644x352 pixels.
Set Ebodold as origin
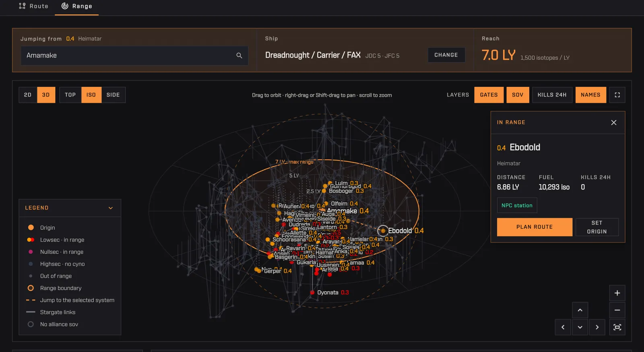pyautogui.click(x=597, y=227)
